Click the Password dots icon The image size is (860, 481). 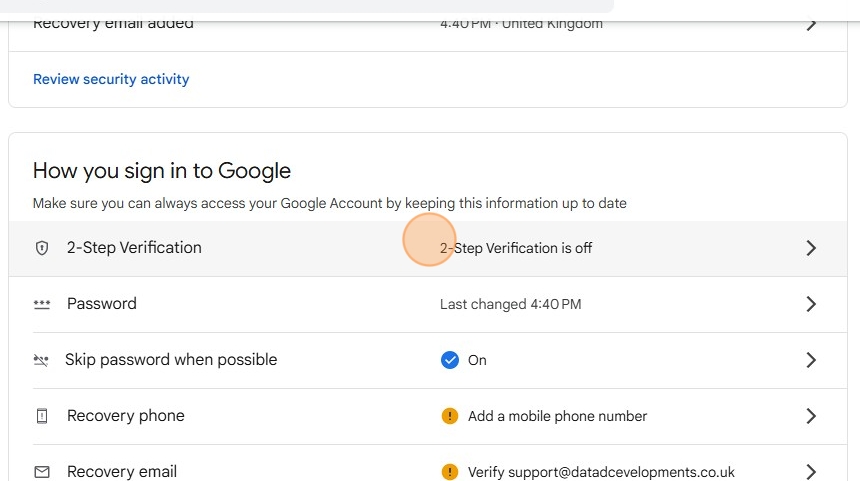coord(42,304)
